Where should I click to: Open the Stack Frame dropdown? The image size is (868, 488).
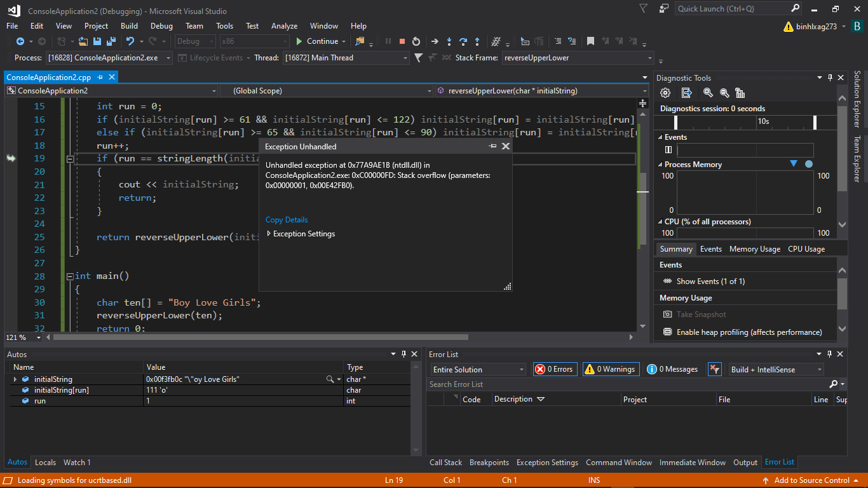[649, 58]
